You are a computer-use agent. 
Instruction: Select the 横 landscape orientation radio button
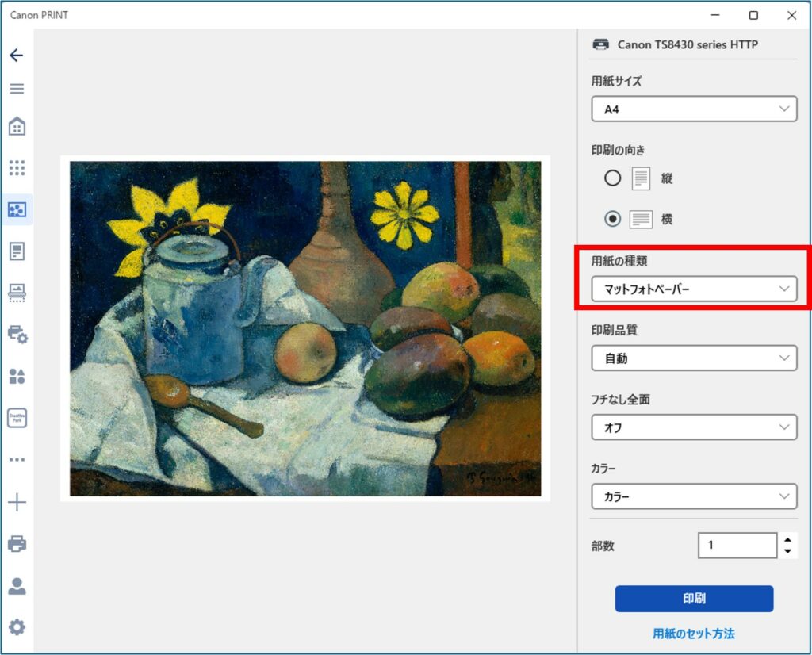pos(612,220)
